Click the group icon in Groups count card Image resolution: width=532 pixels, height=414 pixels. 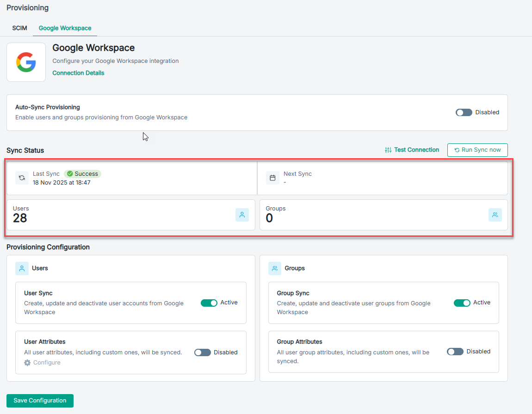click(495, 215)
